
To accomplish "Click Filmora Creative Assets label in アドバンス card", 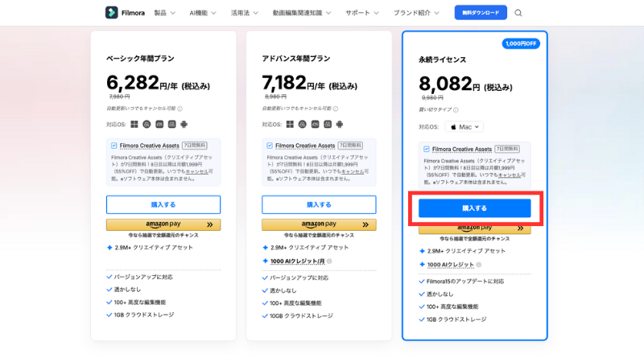I will [x=305, y=146].
